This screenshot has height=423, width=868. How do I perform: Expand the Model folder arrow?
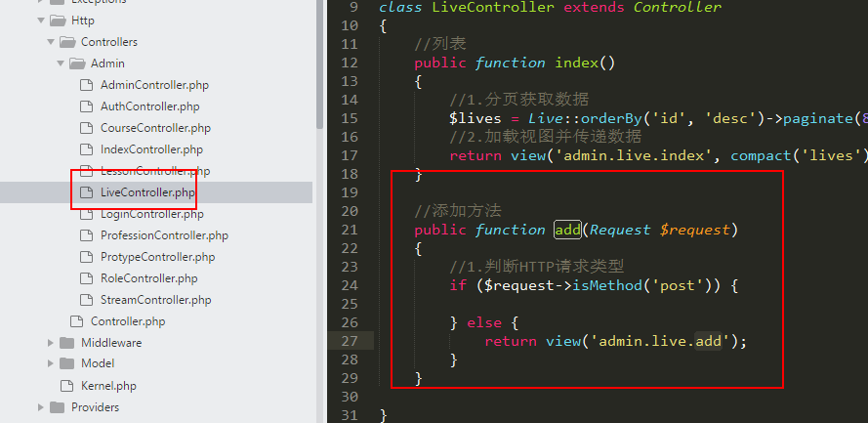pos(50,364)
